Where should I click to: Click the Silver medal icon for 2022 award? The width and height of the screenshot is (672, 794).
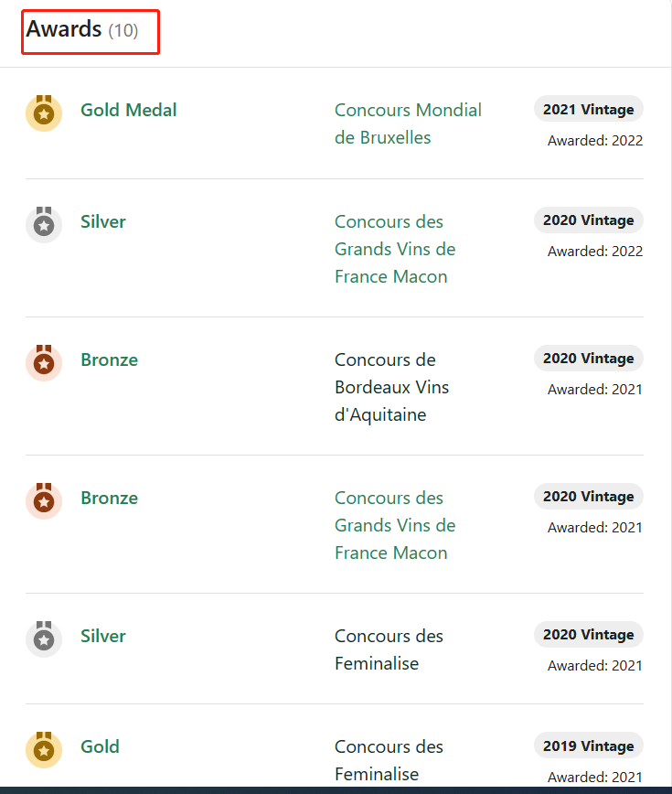(44, 224)
